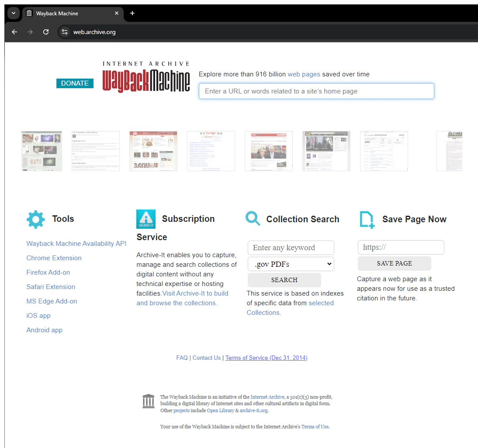
Task: Open the food recipe site thumbnail
Action: click(x=153, y=151)
